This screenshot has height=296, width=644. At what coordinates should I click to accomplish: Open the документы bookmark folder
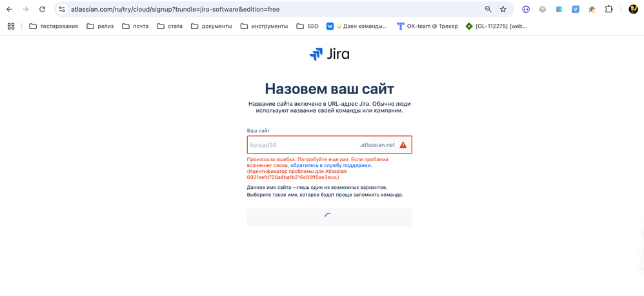(211, 26)
